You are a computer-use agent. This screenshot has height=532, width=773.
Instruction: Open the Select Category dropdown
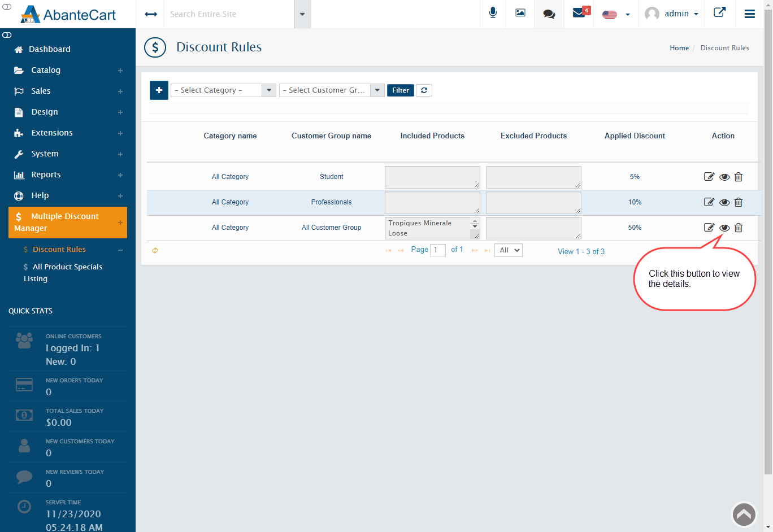223,90
